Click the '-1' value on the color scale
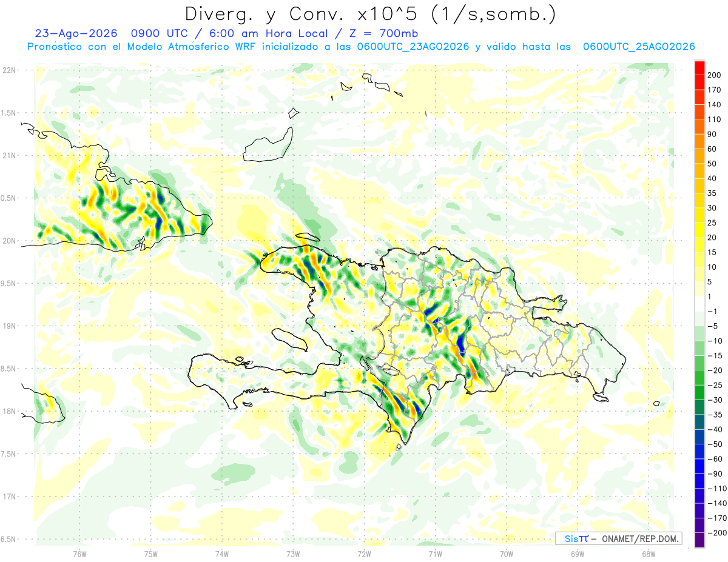 coord(712,311)
